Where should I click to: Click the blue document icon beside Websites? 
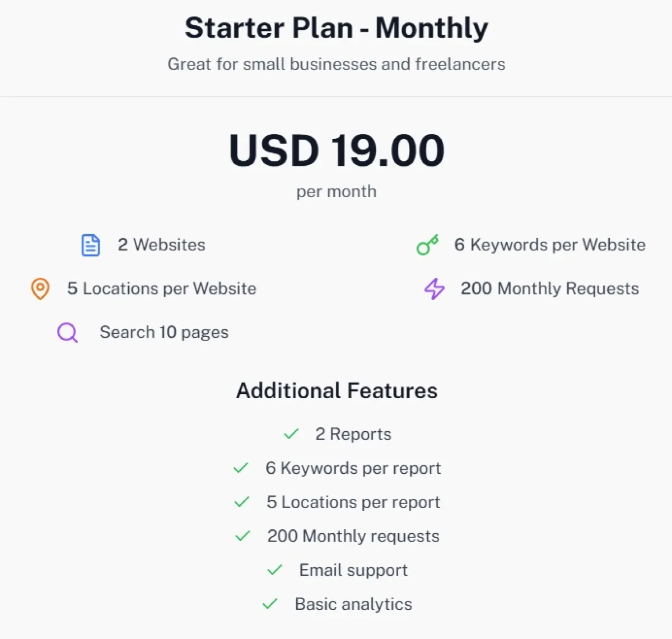(91, 245)
